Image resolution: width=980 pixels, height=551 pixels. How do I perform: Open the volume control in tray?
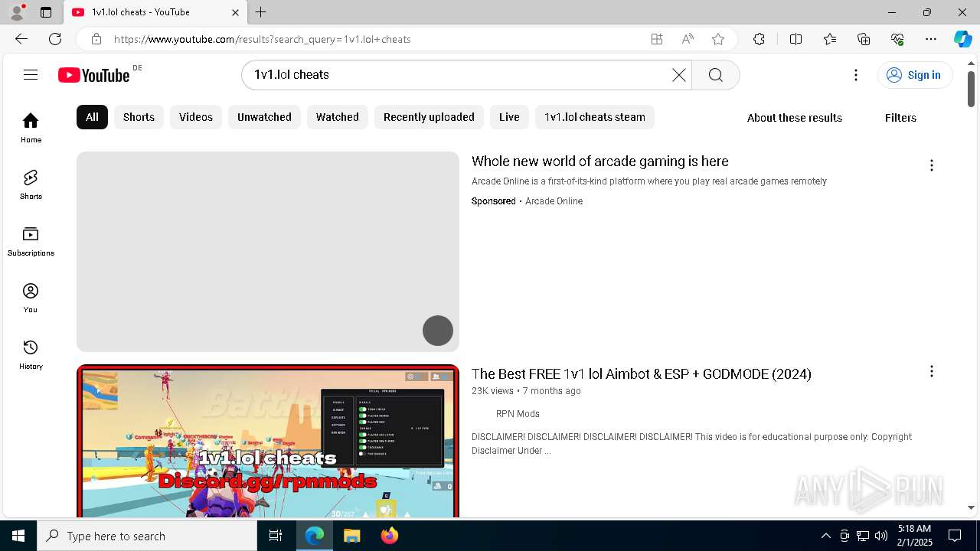point(881,536)
